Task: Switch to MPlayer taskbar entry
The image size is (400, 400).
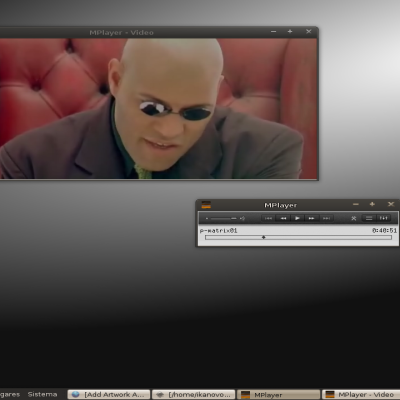Action: (x=278, y=395)
